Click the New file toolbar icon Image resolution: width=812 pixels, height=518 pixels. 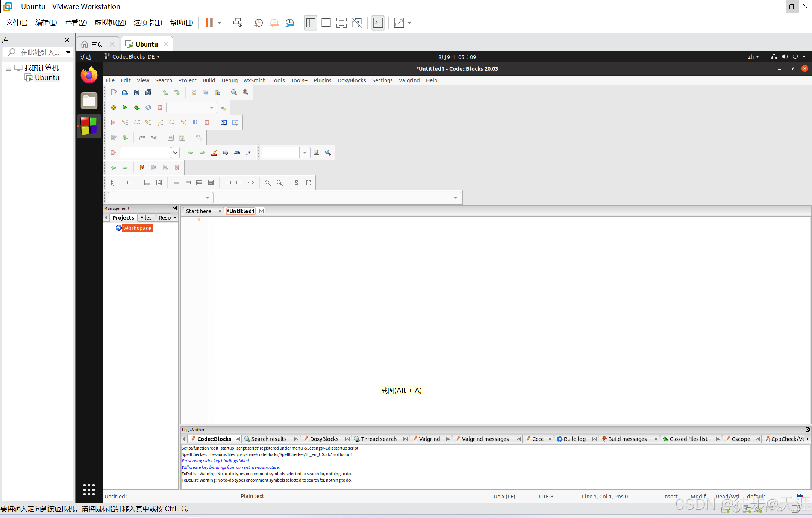[114, 92]
